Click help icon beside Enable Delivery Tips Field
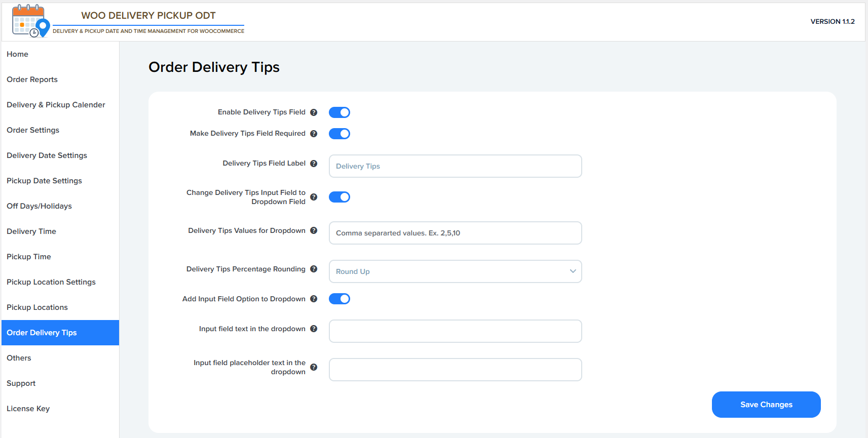 314,112
